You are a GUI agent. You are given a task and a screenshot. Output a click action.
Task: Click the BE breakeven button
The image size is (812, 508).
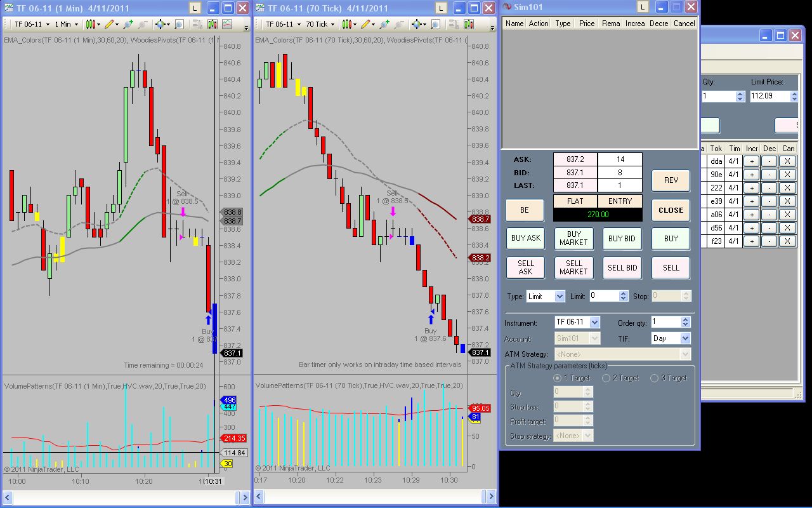524,210
